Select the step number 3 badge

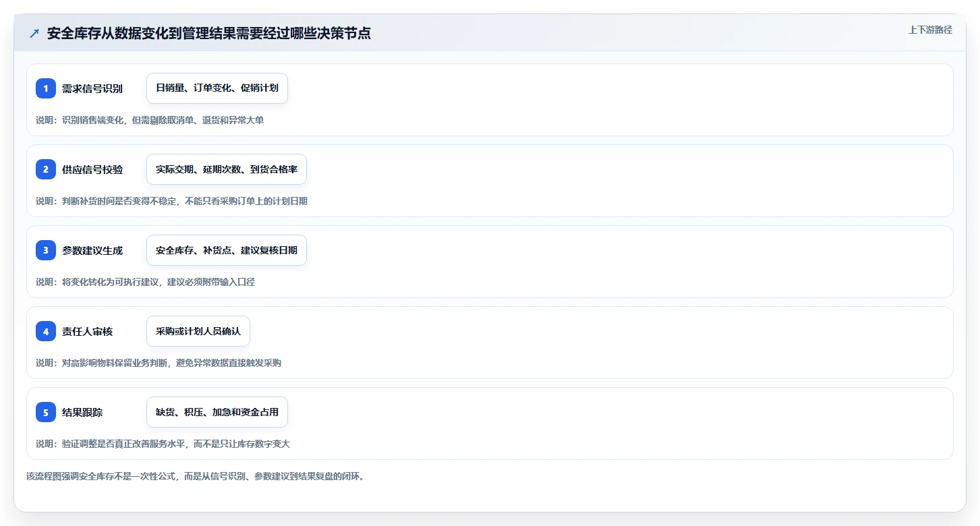point(46,250)
